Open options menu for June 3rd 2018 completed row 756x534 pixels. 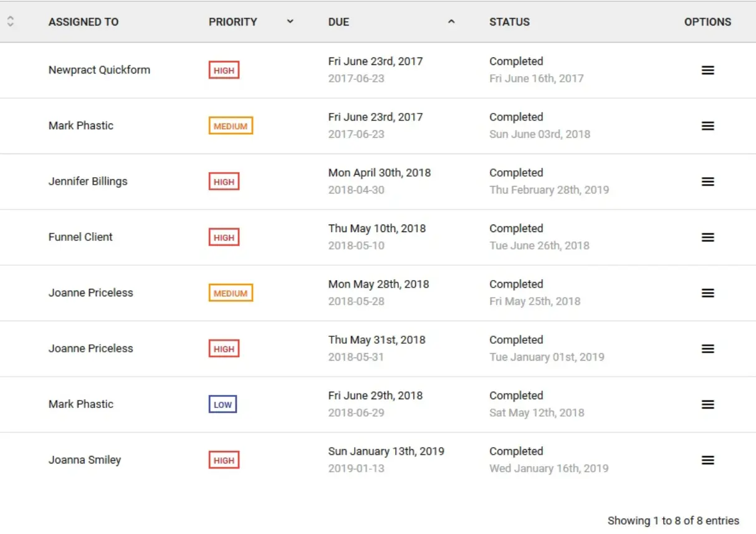[x=707, y=126]
